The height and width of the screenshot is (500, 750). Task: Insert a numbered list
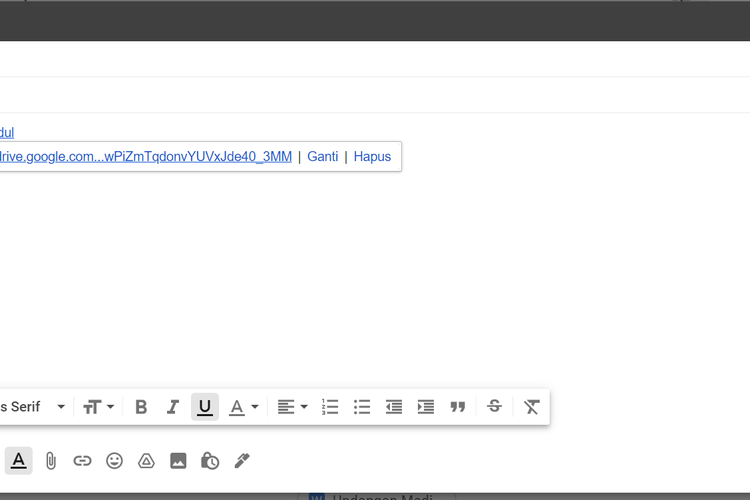pyautogui.click(x=330, y=407)
